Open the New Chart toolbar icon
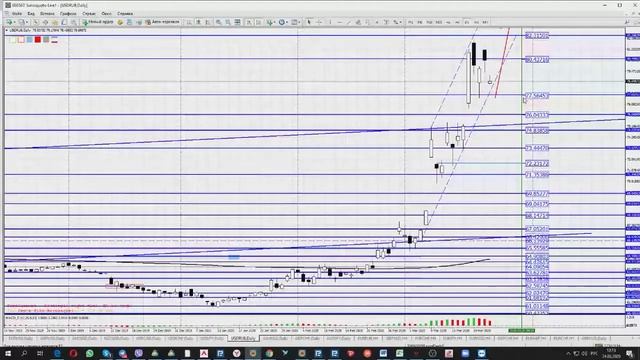 point(9,22)
